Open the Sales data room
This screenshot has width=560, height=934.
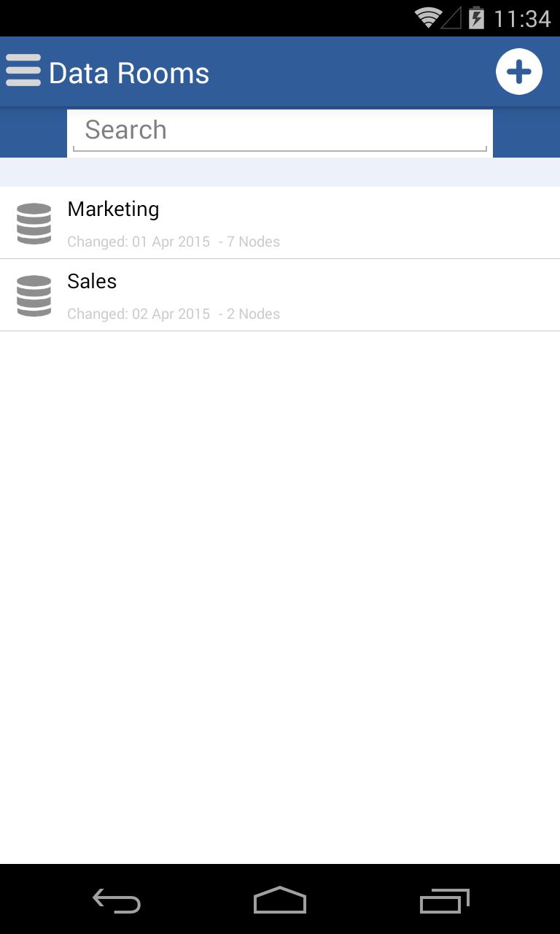pos(92,282)
